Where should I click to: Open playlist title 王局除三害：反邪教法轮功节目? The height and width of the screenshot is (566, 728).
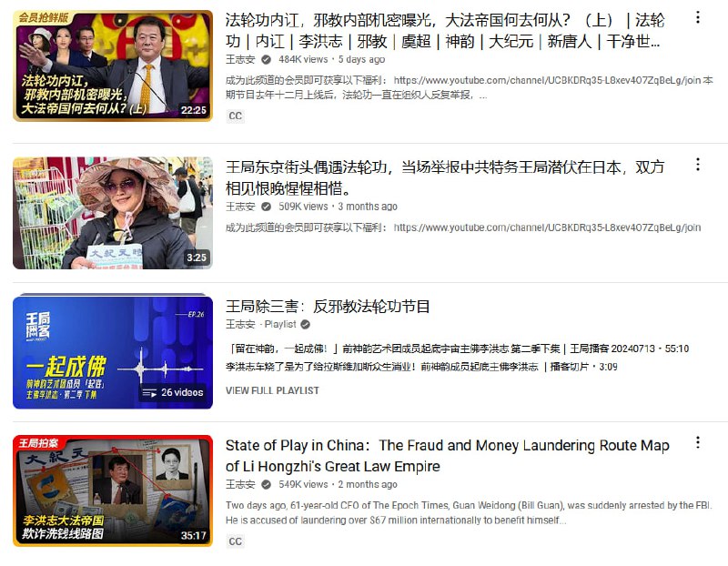[x=328, y=307]
